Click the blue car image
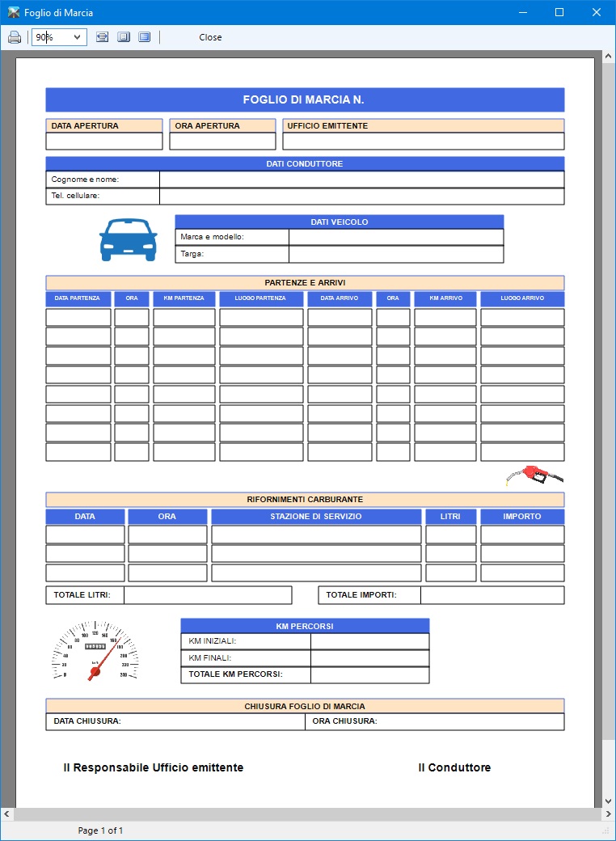616x841 pixels. coord(129,239)
